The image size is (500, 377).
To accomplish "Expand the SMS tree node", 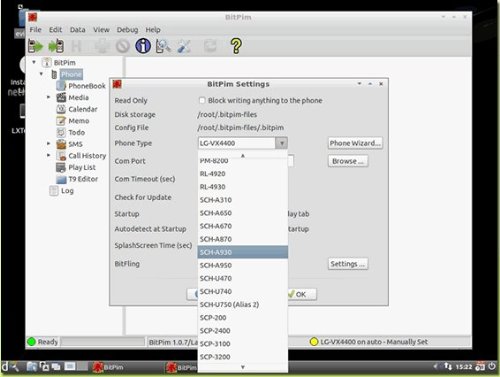I will click(49, 144).
